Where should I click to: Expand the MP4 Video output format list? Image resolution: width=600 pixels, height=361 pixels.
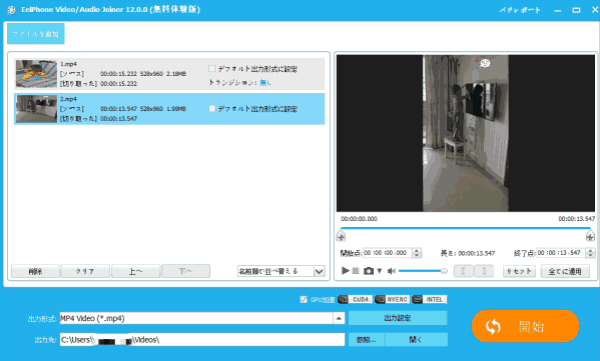coord(339,318)
